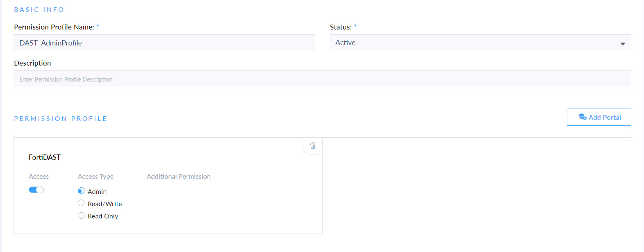Click the Admin option label
The width and height of the screenshot is (644, 252).
[97, 191]
